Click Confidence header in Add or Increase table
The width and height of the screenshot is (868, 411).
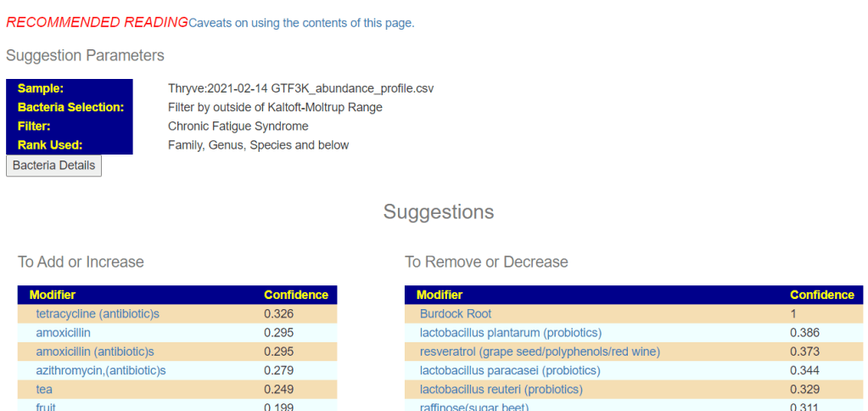click(296, 296)
